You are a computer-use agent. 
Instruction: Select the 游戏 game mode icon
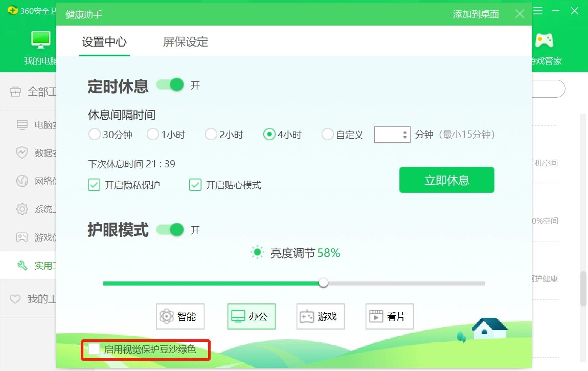307,316
